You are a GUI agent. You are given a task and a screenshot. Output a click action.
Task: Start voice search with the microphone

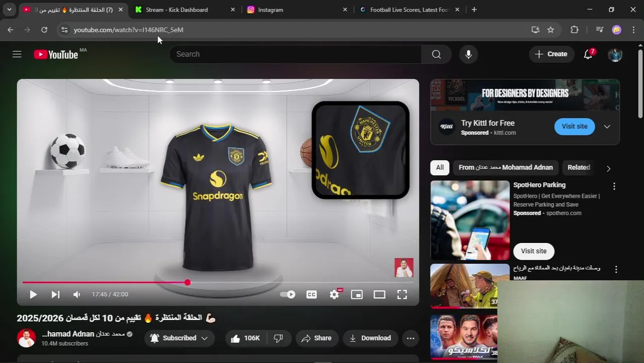tap(469, 54)
